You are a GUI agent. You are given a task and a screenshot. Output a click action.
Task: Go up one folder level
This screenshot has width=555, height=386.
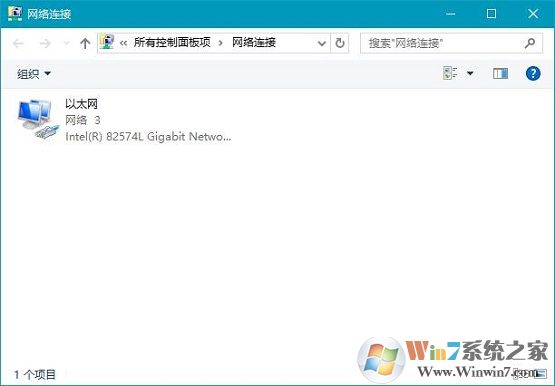coord(85,44)
